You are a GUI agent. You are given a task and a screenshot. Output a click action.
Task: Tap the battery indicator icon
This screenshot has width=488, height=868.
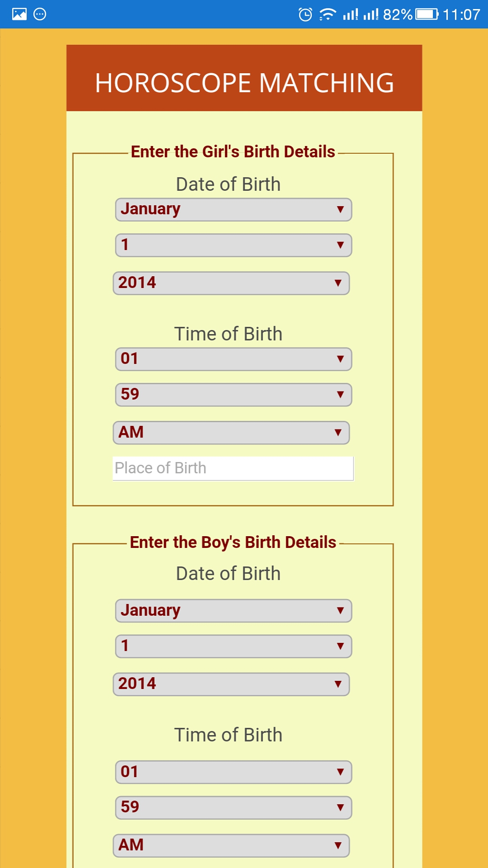click(x=427, y=14)
